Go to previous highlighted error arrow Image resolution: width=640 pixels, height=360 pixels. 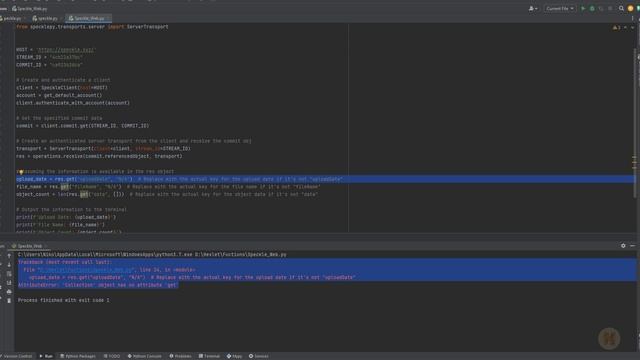point(625,27)
